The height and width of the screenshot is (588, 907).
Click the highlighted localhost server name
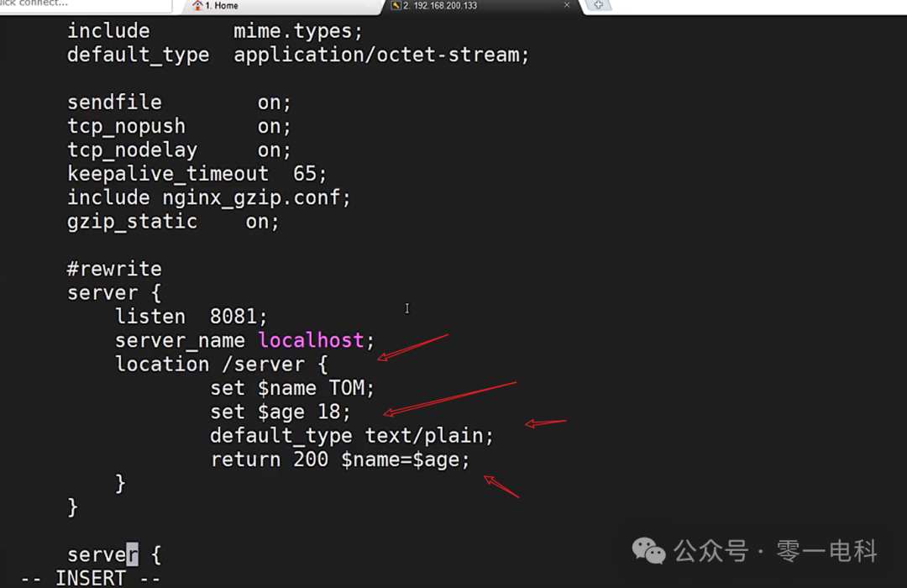(311, 340)
